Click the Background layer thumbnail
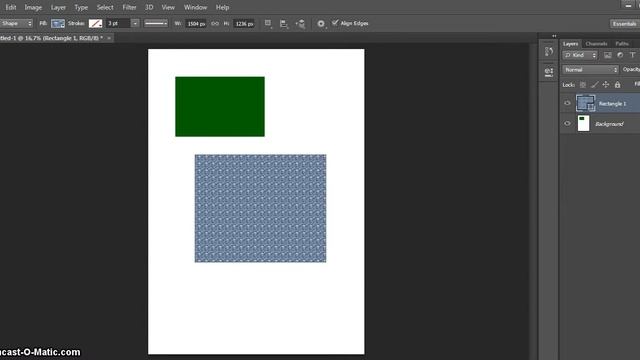 [x=583, y=123]
